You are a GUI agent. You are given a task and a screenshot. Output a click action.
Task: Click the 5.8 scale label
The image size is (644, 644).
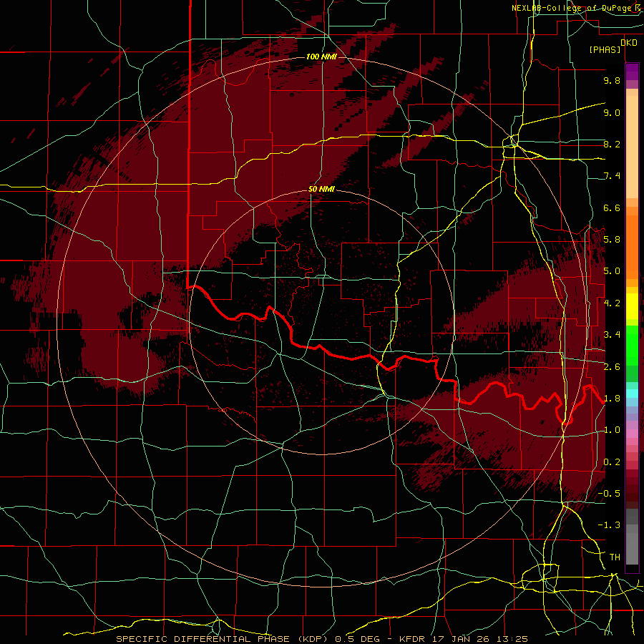(612, 240)
